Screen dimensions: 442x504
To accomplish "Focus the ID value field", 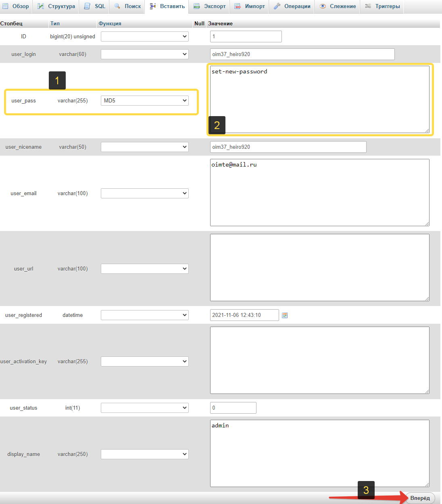I will pos(246,36).
